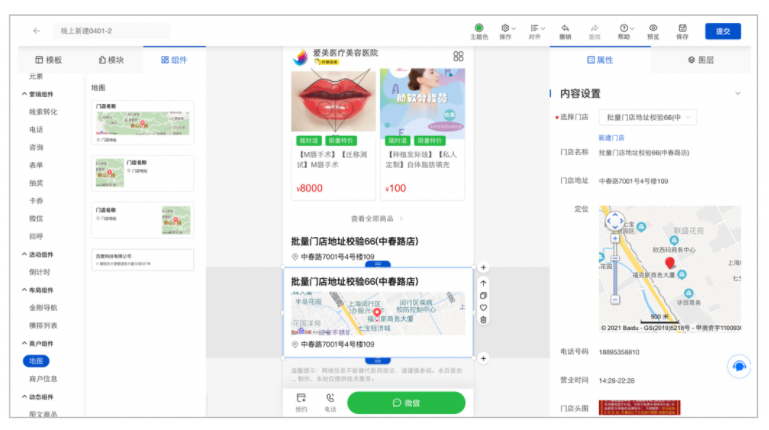The width and height of the screenshot is (769, 430).
Task: Open the 操作 settings dropdown
Action: [x=507, y=31]
